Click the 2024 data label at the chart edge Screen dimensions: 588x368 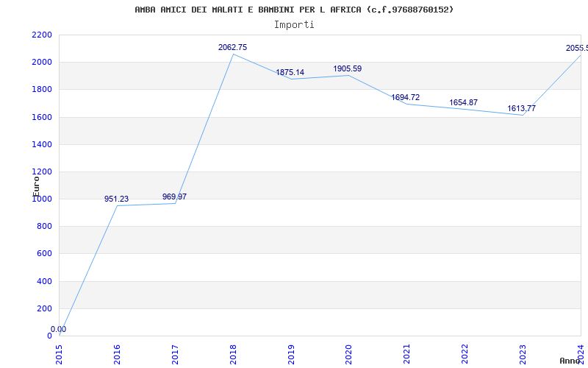577,48
